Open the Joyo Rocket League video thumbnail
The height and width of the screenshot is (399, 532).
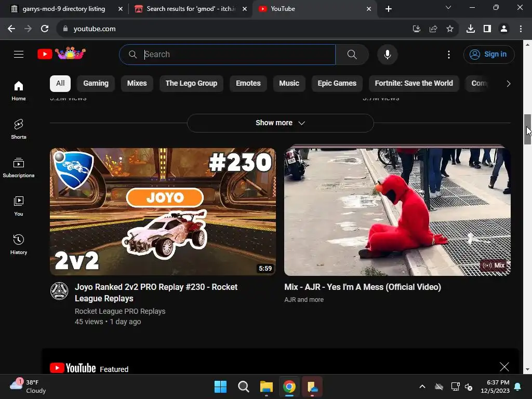click(163, 212)
